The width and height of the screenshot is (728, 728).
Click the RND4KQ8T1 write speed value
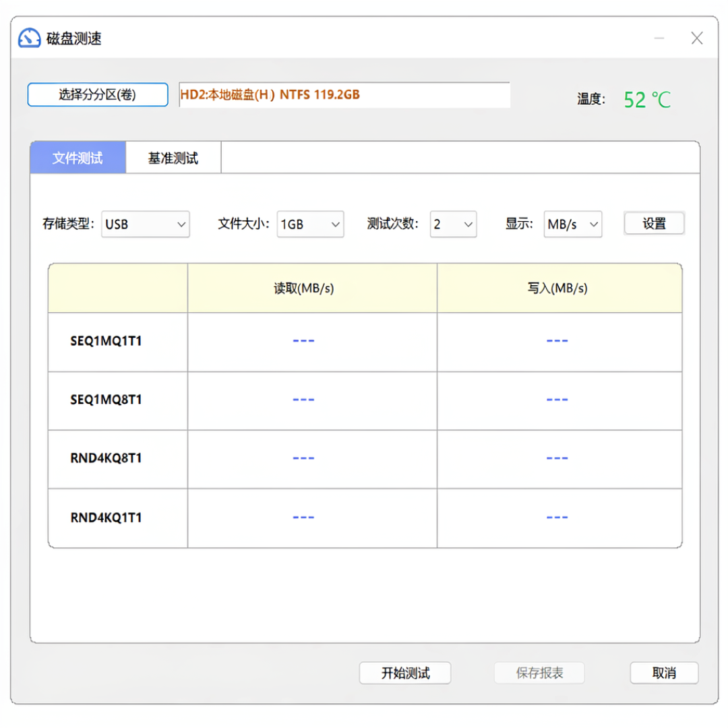click(x=557, y=458)
